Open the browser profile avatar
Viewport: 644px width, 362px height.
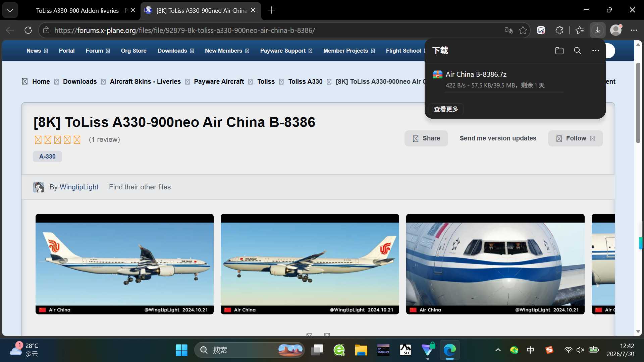pyautogui.click(x=616, y=30)
